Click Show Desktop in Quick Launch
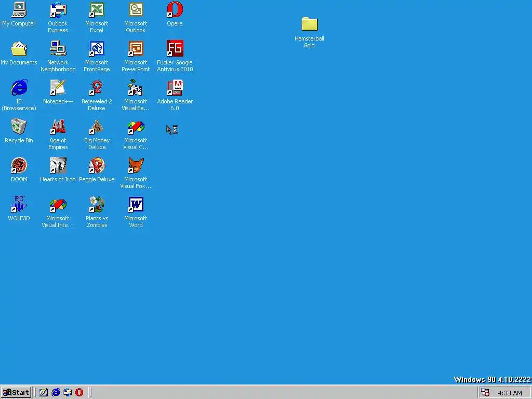The height and width of the screenshot is (399, 532). 44,393
